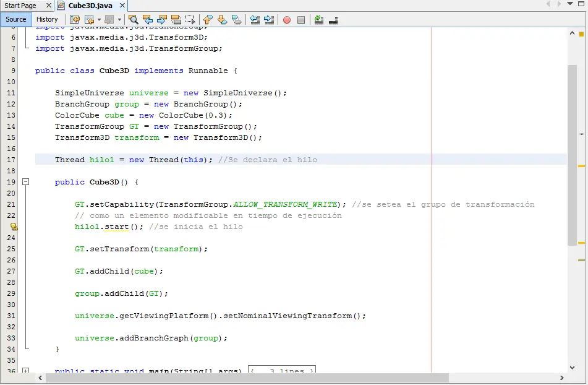Click the Next Bookmark icon

point(222,20)
